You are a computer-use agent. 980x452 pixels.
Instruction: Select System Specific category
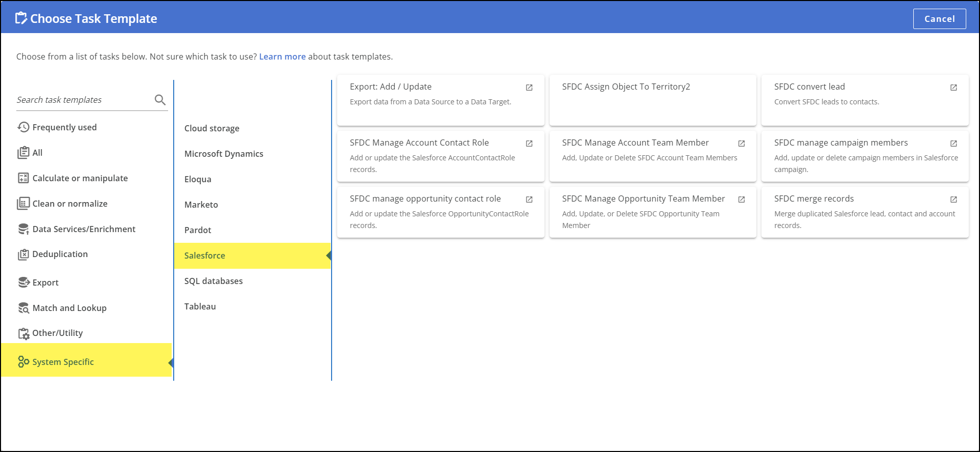(87, 360)
